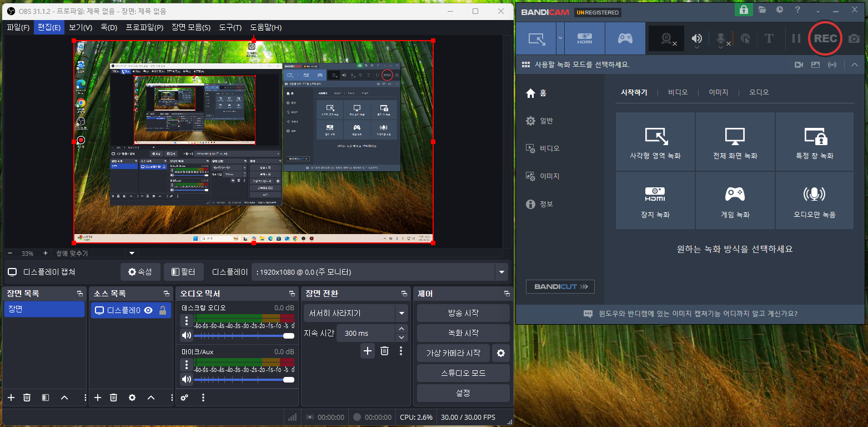Open scene filters icon in scene list toolbar
The width and height of the screenshot is (868, 427).
coord(46,398)
